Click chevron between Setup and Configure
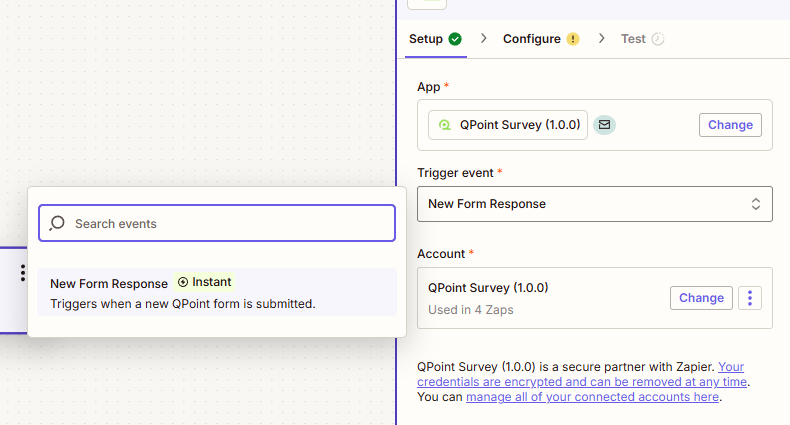 484,38
